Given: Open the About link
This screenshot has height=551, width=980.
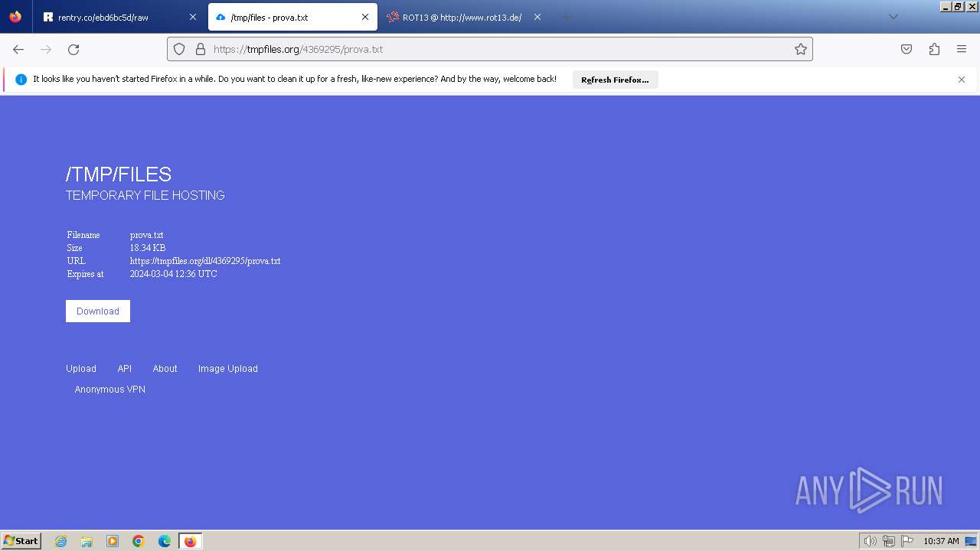Looking at the screenshot, I should click(x=165, y=369).
